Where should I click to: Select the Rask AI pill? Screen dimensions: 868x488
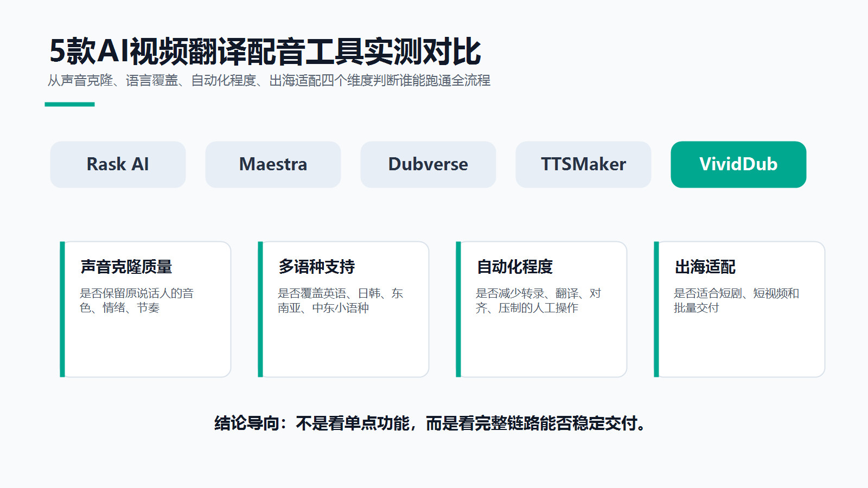click(x=118, y=164)
